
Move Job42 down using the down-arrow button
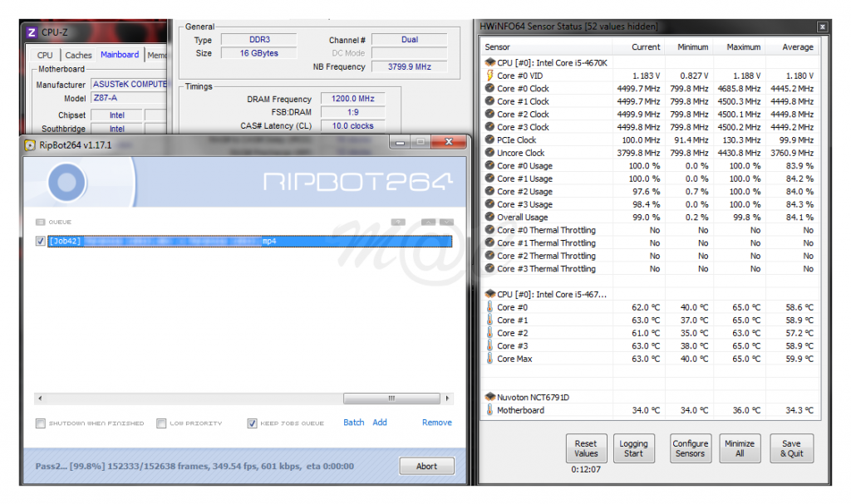coord(446,223)
